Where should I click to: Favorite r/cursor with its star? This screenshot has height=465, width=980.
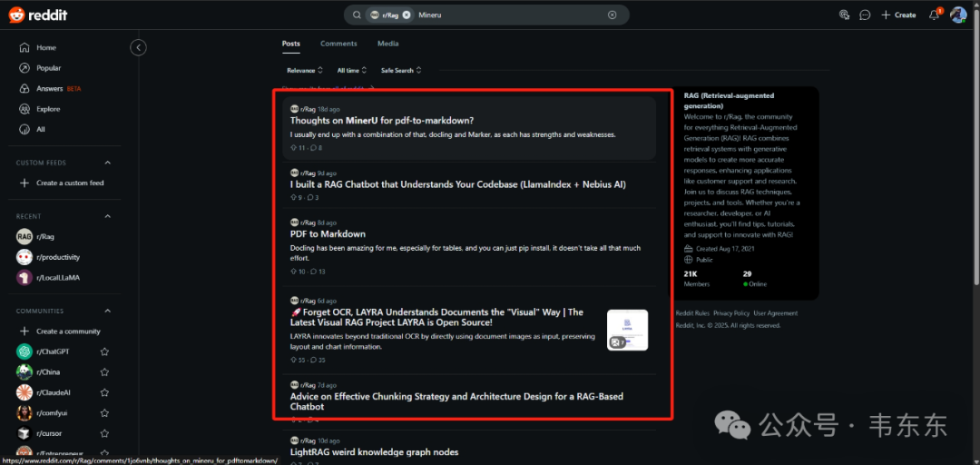pos(105,433)
